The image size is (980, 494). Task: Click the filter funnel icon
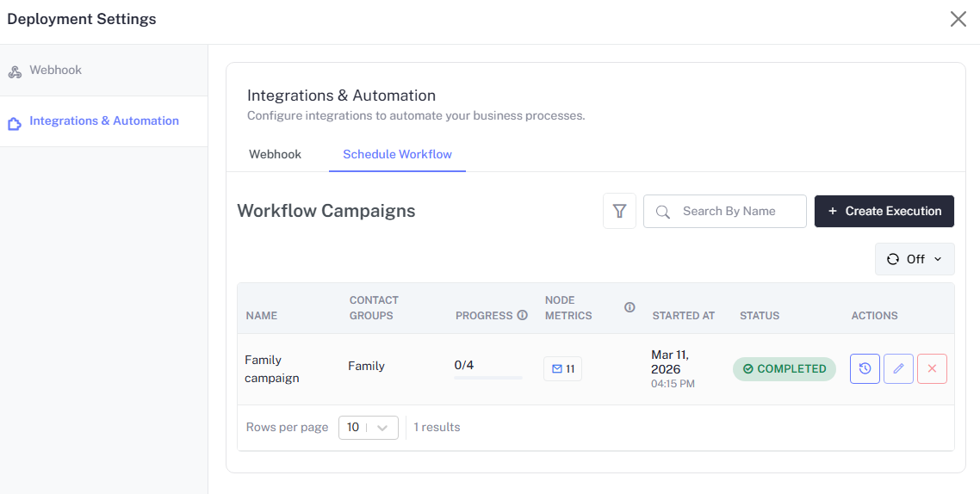coord(619,211)
